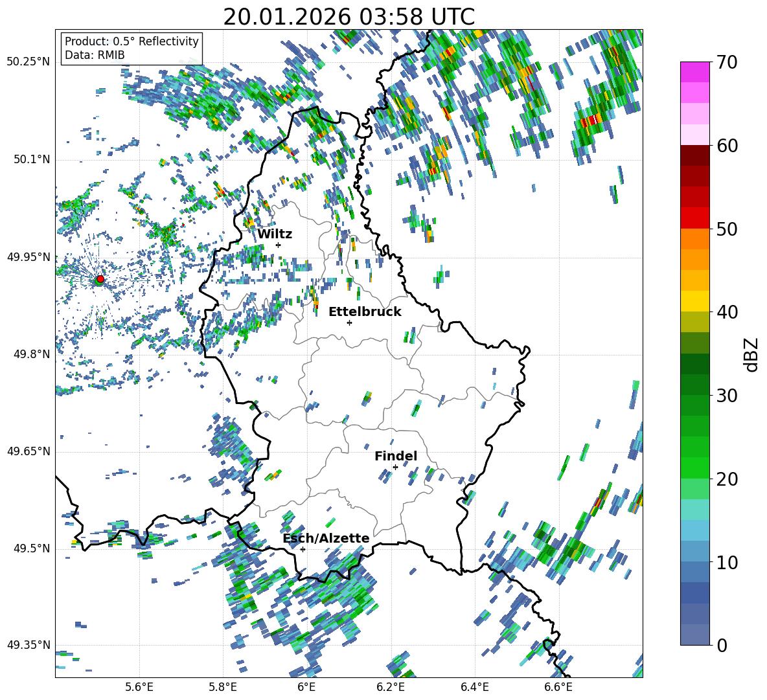The image size is (767, 700).
Task: Click the red radar location marker
Action: click(100, 279)
